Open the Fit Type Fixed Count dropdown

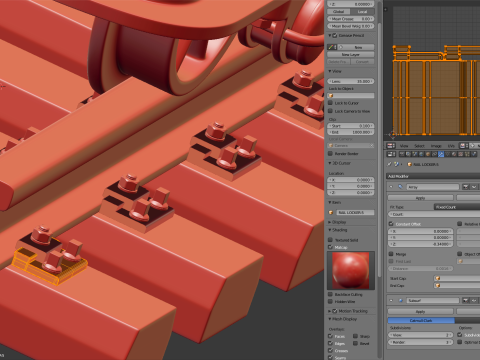click(457, 207)
